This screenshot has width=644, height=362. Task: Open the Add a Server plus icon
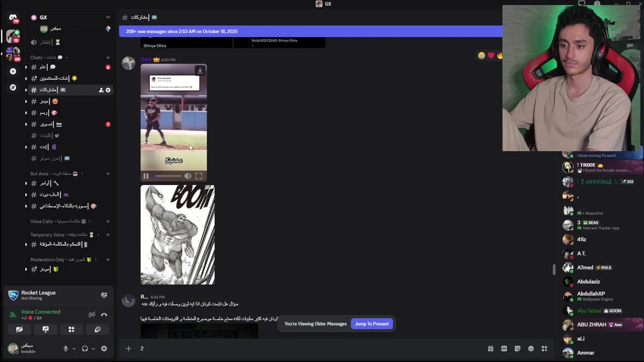[x=13, y=71]
